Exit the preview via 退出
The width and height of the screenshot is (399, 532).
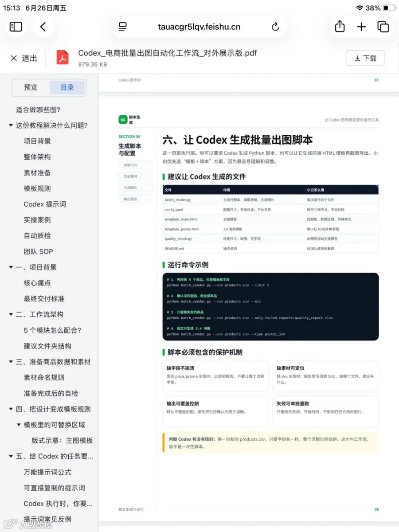[x=24, y=58]
